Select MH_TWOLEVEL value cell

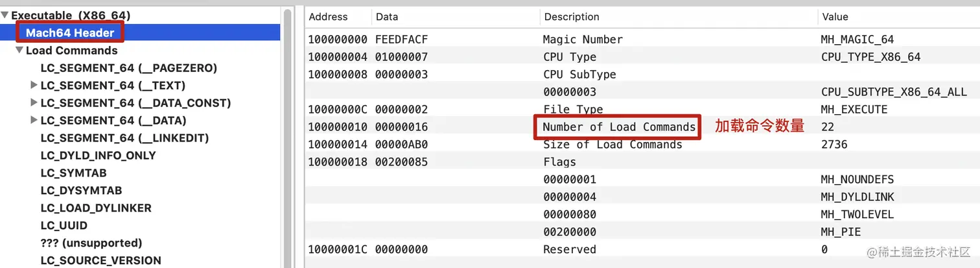(x=857, y=214)
